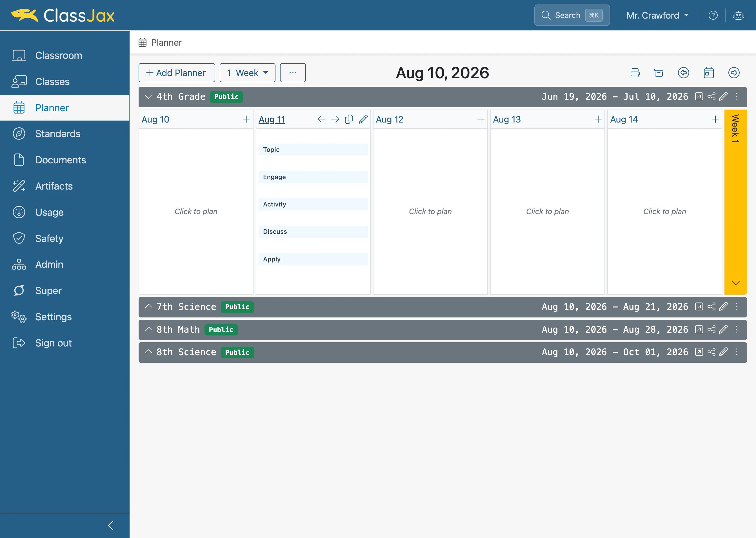Share the 7th Science planner
The height and width of the screenshot is (538, 756).
click(711, 306)
